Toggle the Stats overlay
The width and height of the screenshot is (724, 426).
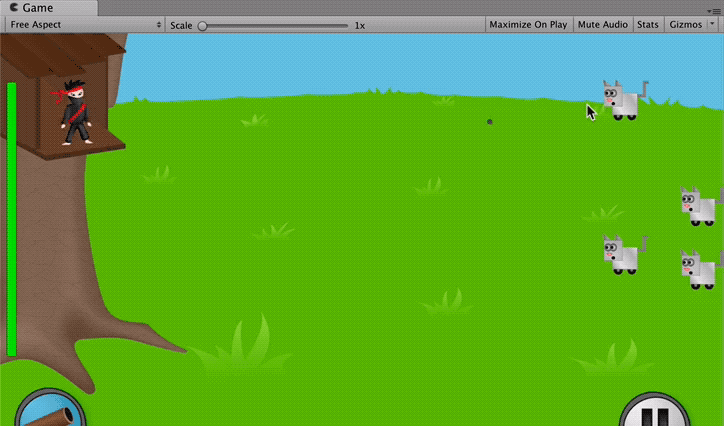point(648,25)
